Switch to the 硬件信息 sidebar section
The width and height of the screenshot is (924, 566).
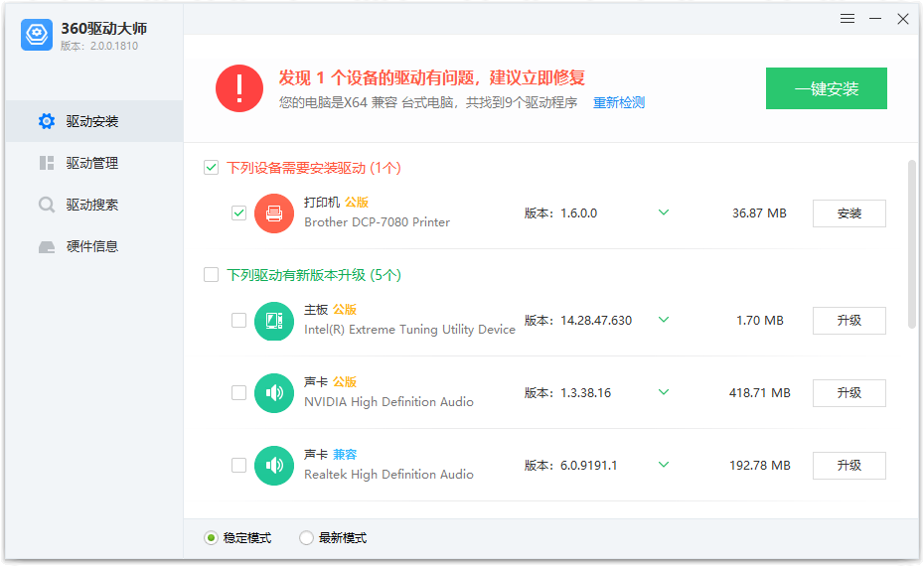pos(91,246)
